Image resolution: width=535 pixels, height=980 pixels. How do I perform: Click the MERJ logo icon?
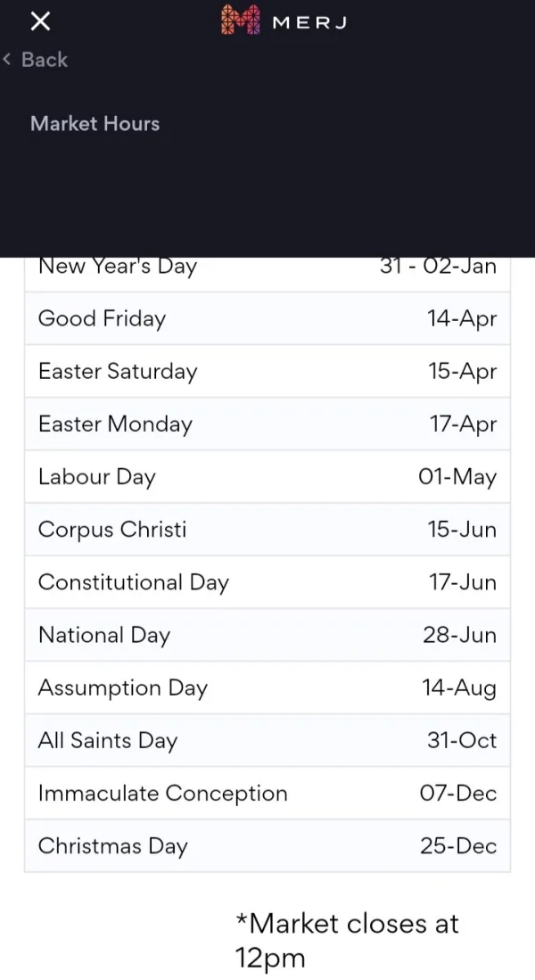pos(240,20)
